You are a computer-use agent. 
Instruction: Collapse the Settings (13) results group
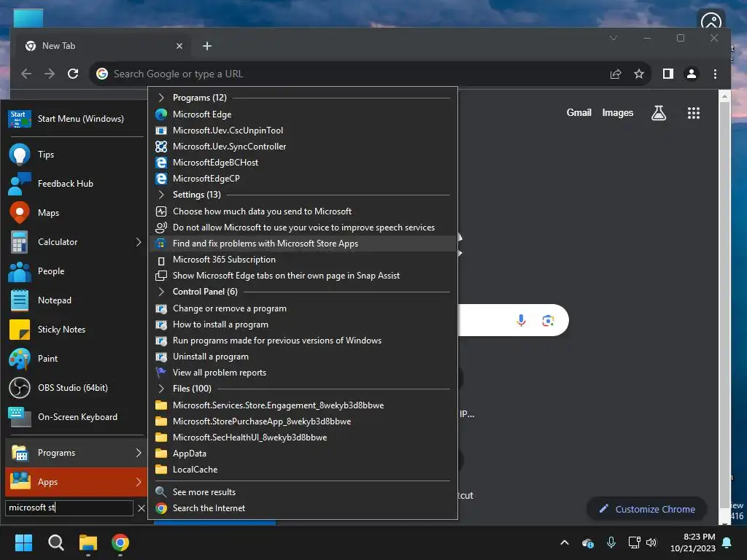(161, 194)
